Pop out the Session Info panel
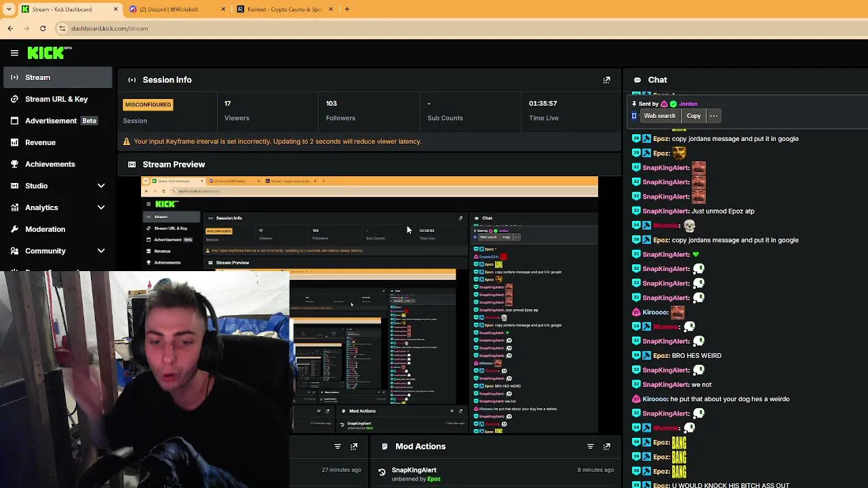 pos(607,80)
